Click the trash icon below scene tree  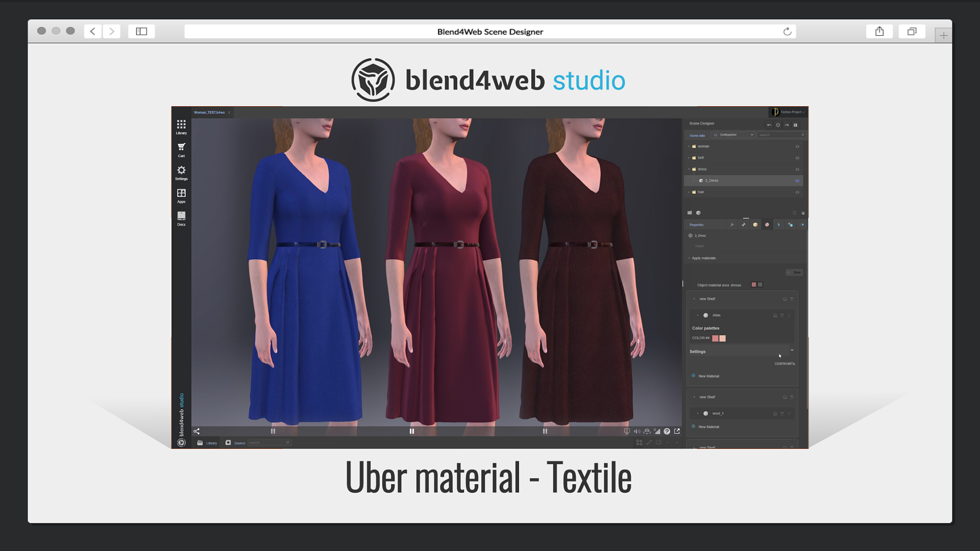point(803,213)
